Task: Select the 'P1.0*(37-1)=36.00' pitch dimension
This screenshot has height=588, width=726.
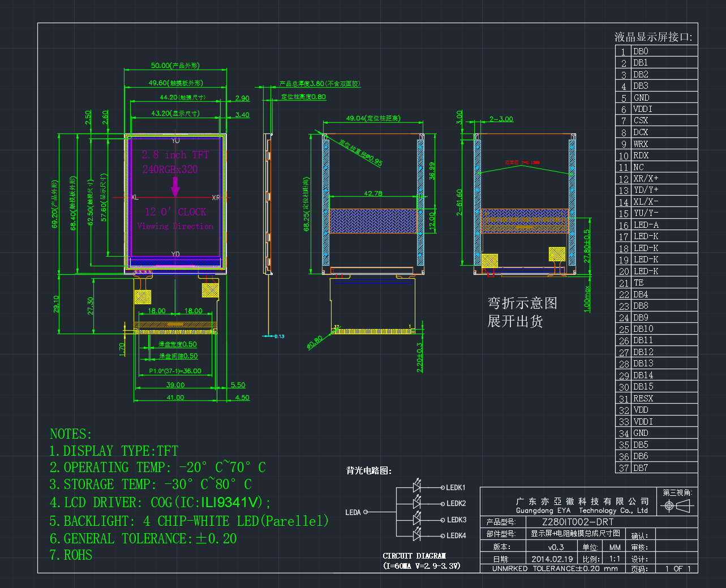Action: tap(175, 371)
